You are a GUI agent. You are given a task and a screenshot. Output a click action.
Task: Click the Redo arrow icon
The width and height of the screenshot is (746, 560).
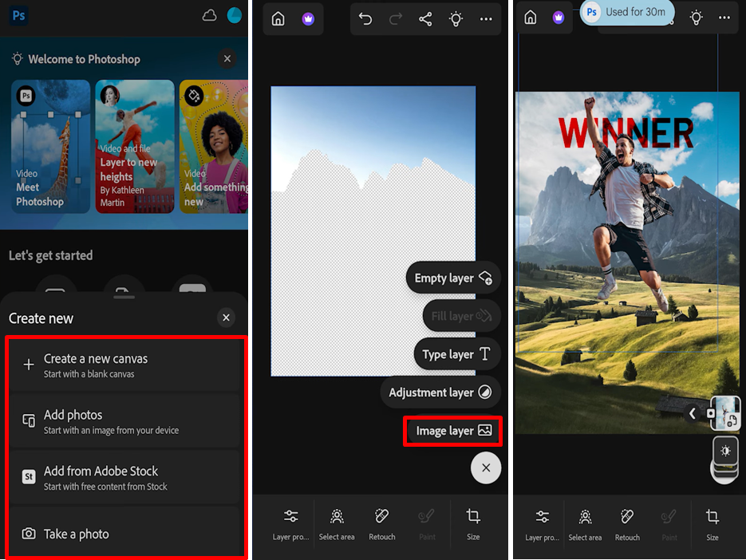(396, 18)
